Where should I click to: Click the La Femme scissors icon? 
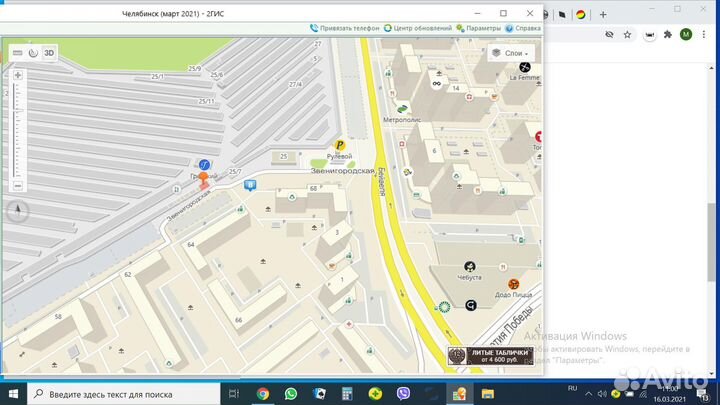click(525, 66)
